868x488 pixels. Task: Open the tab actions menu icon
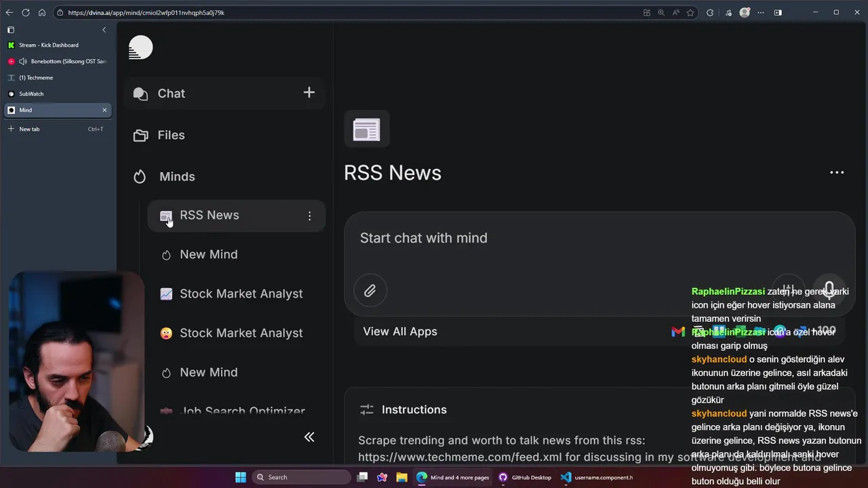click(10, 30)
